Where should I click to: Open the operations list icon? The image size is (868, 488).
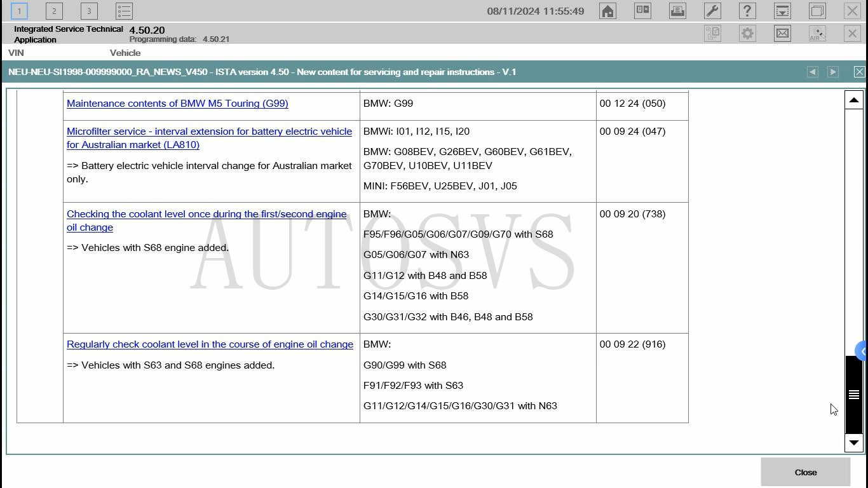(x=124, y=11)
